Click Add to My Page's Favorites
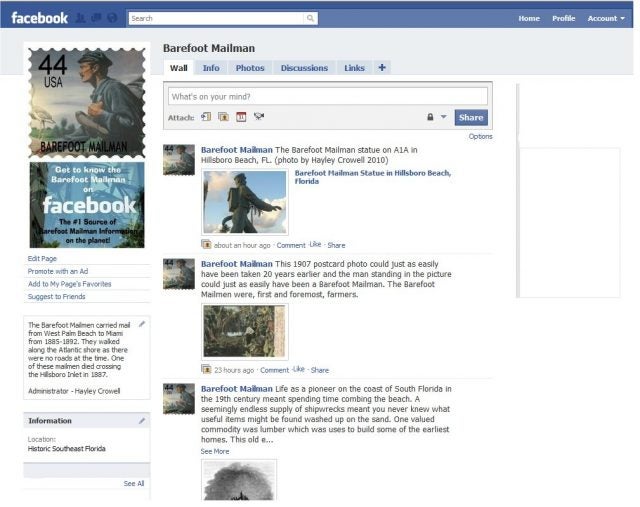Viewport: 640px width, 507px height. (x=69, y=284)
